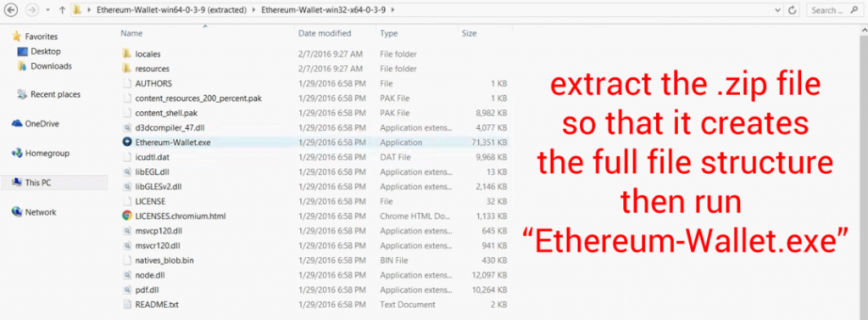Select the pdf.dll file icon
The height and width of the screenshot is (320, 868).
tap(127, 289)
